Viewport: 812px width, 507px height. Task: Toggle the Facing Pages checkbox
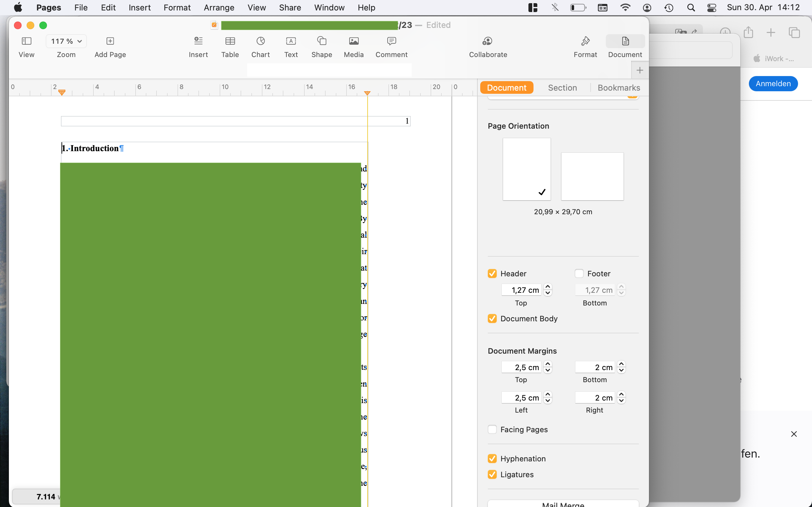point(492,430)
